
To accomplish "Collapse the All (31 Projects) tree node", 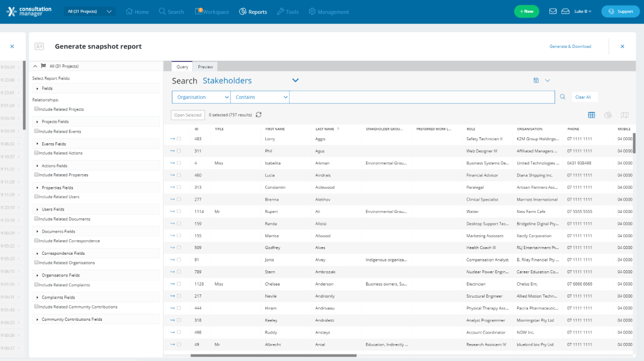I will (35, 66).
